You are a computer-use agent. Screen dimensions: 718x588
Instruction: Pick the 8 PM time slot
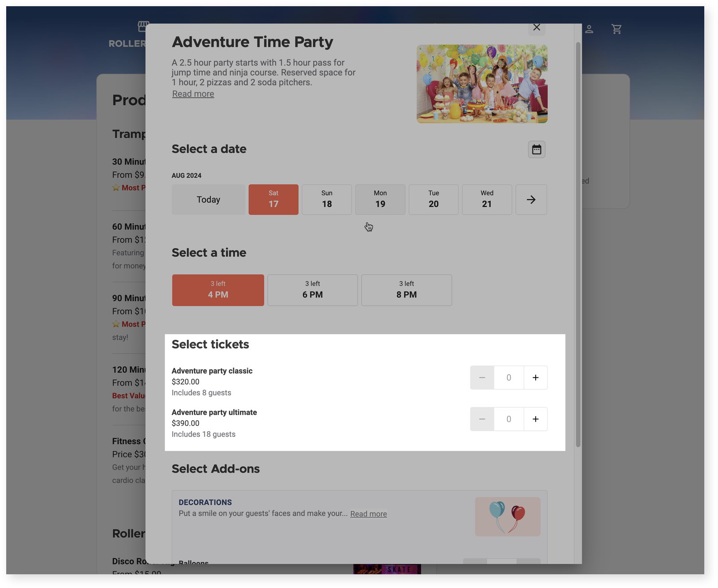pos(406,290)
